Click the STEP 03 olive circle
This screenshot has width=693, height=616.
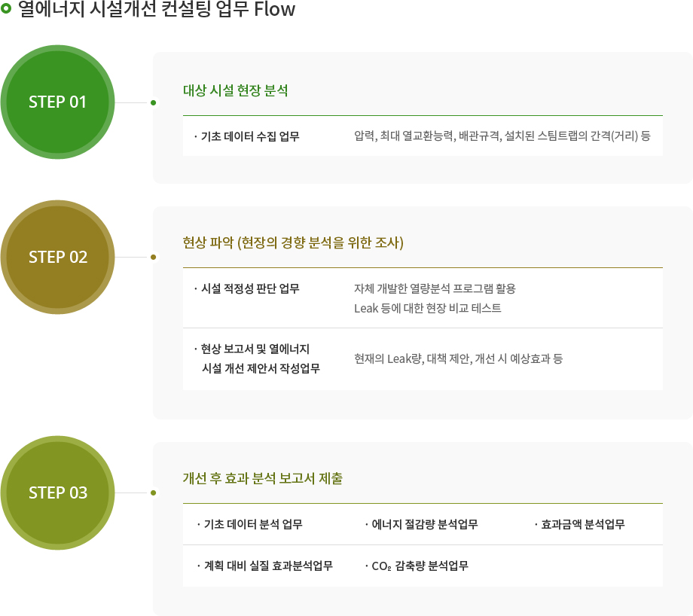[57, 492]
